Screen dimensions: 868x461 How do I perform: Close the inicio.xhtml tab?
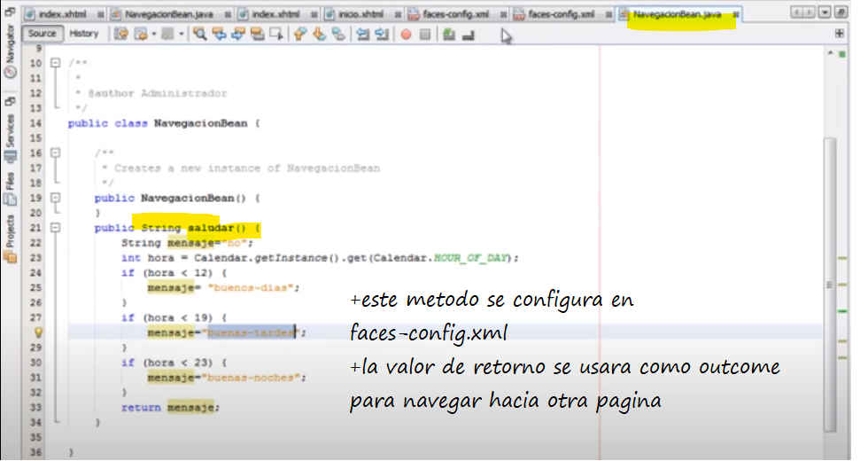pyautogui.click(x=398, y=14)
